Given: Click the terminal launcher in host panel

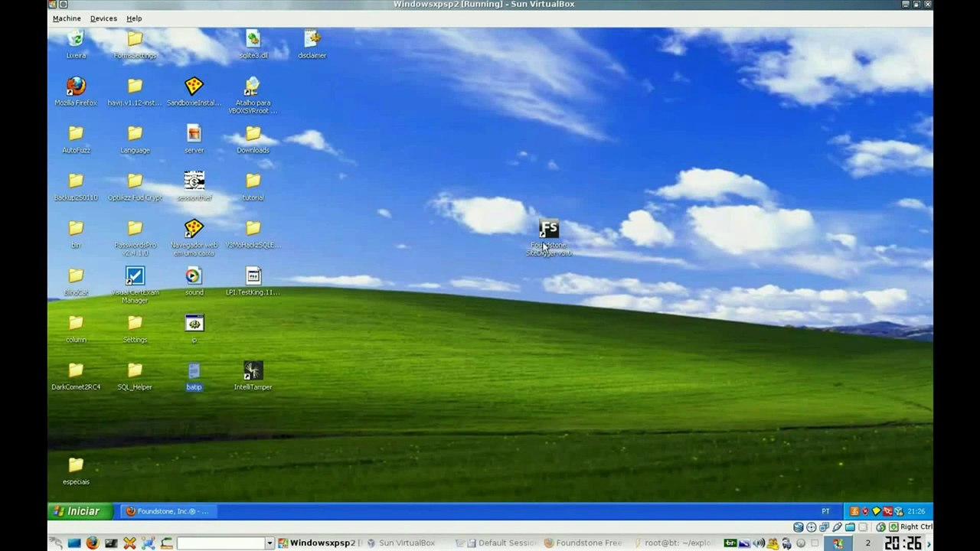Looking at the screenshot, I should (x=111, y=543).
